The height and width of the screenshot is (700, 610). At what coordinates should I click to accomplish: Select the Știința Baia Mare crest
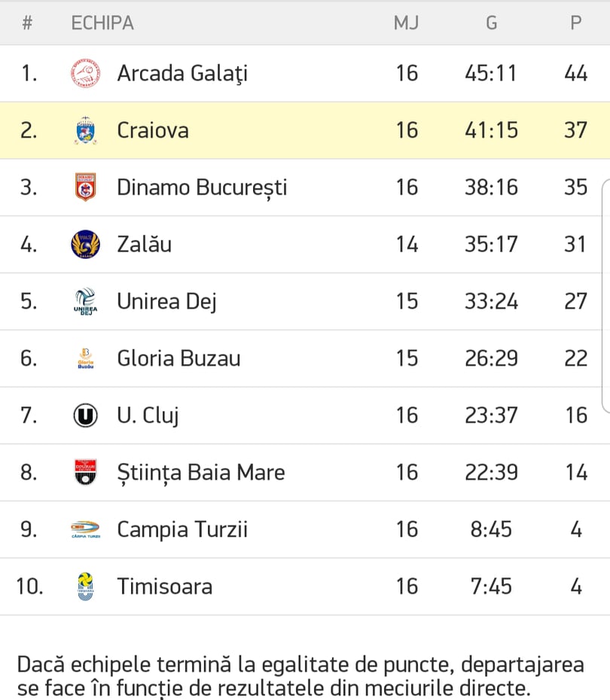(85, 473)
